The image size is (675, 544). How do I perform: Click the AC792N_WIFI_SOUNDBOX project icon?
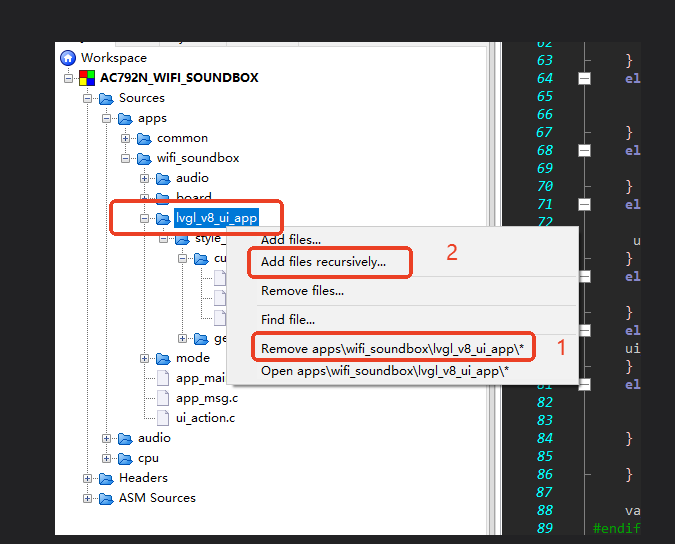pyautogui.click(x=87, y=78)
